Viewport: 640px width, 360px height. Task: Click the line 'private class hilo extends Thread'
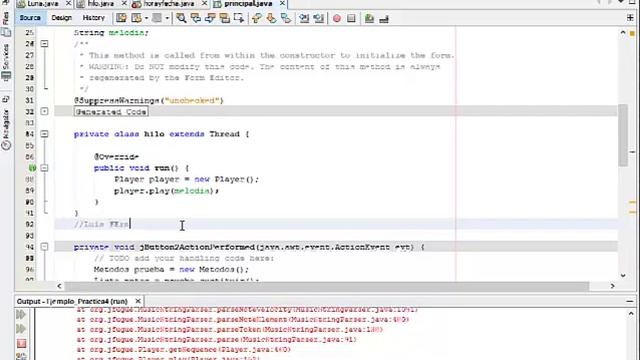click(x=162, y=134)
